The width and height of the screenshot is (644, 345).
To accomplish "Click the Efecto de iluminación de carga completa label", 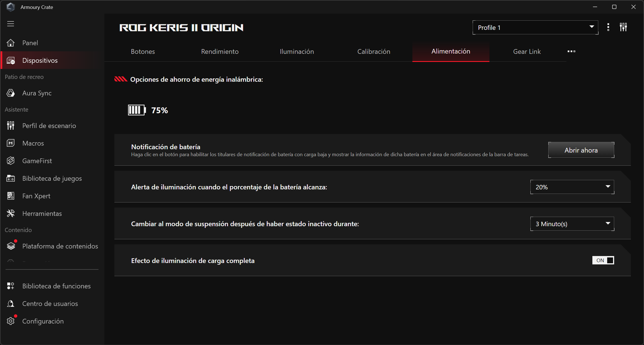I will [x=193, y=261].
